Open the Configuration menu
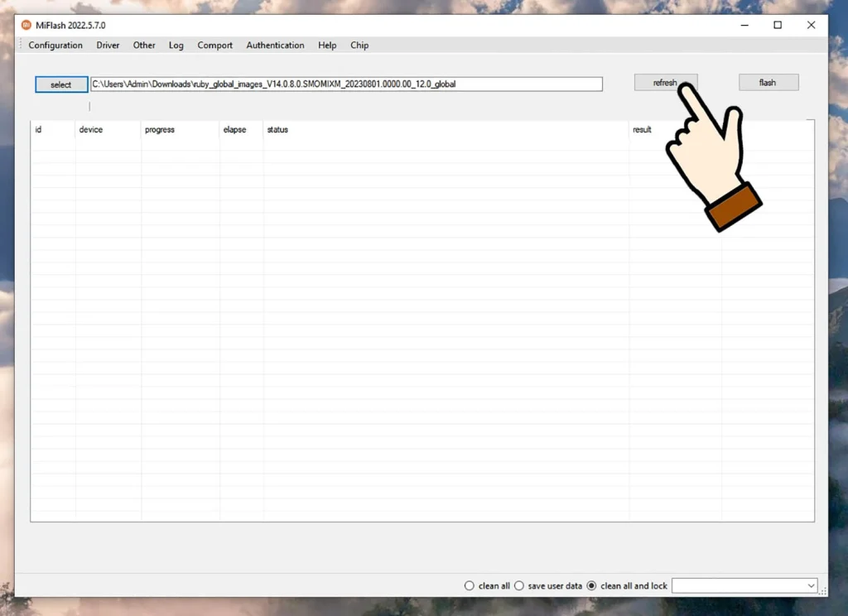 (x=55, y=46)
